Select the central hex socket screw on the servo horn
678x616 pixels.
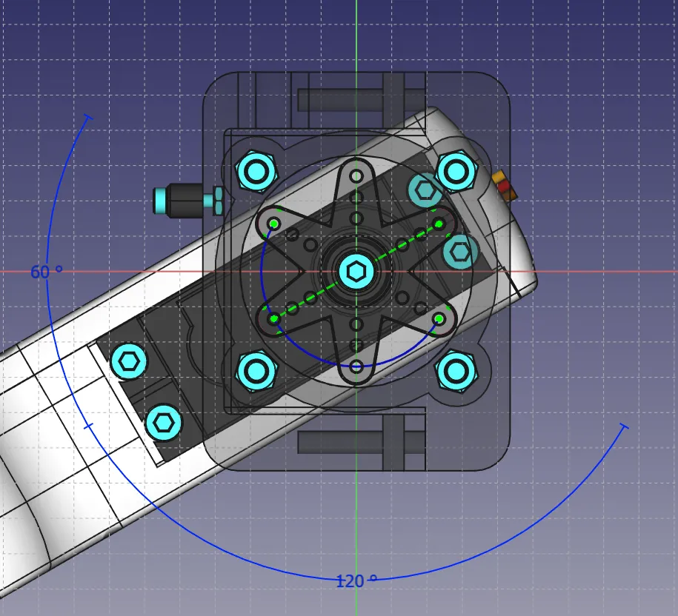(356, 272)
